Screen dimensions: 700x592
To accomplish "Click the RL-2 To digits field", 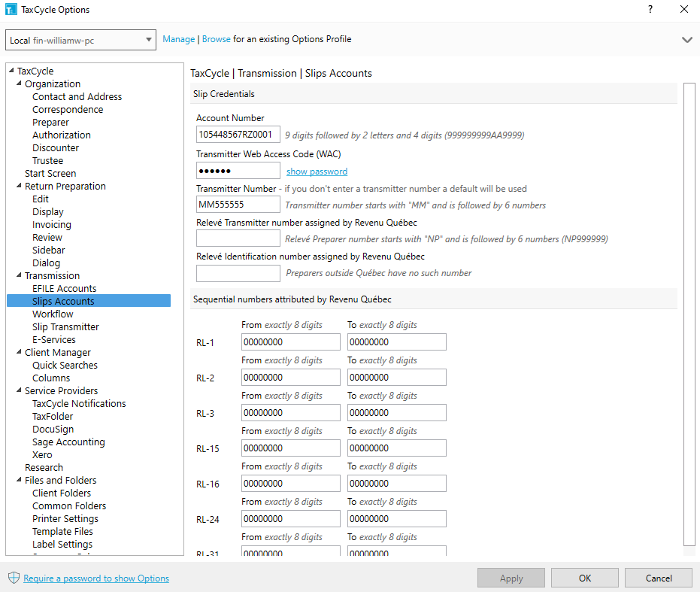I will pos(397,378).
